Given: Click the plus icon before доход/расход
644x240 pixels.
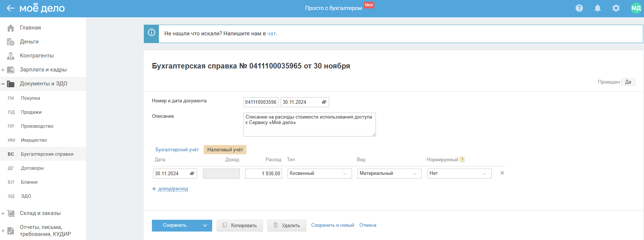Looking at the screenshot, I should pos(154,189).
